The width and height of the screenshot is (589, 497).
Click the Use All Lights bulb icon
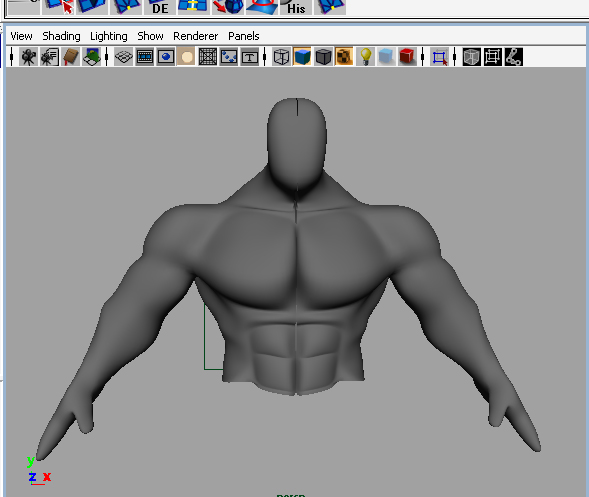click(365, 57)
